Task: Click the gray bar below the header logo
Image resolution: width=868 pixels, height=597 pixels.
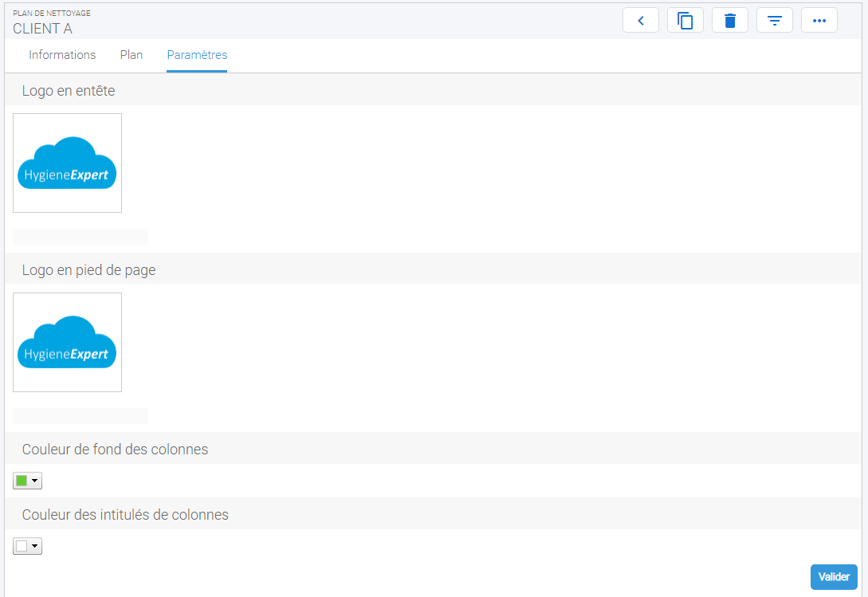Action: click(81, 236)
